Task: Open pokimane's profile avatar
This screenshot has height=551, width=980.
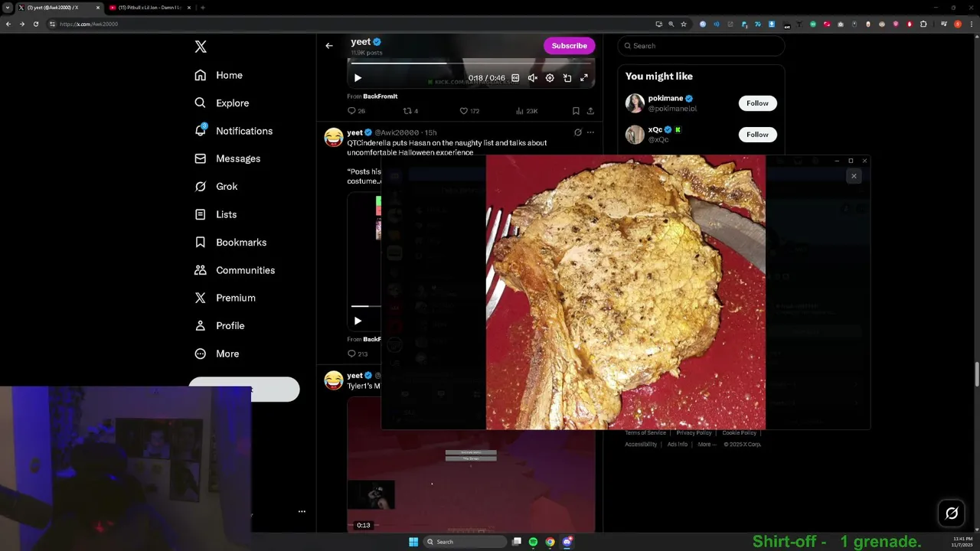Action: pyautogui.click(x=635, y=103)
